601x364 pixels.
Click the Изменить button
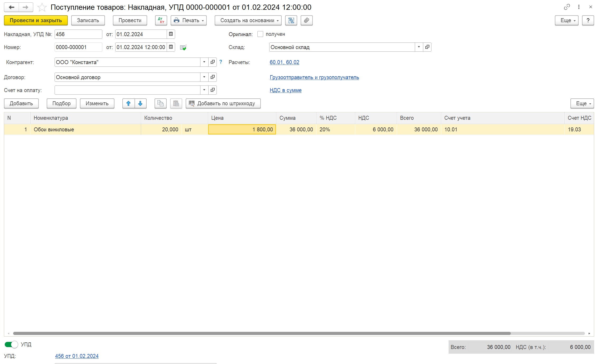[97, 103]
